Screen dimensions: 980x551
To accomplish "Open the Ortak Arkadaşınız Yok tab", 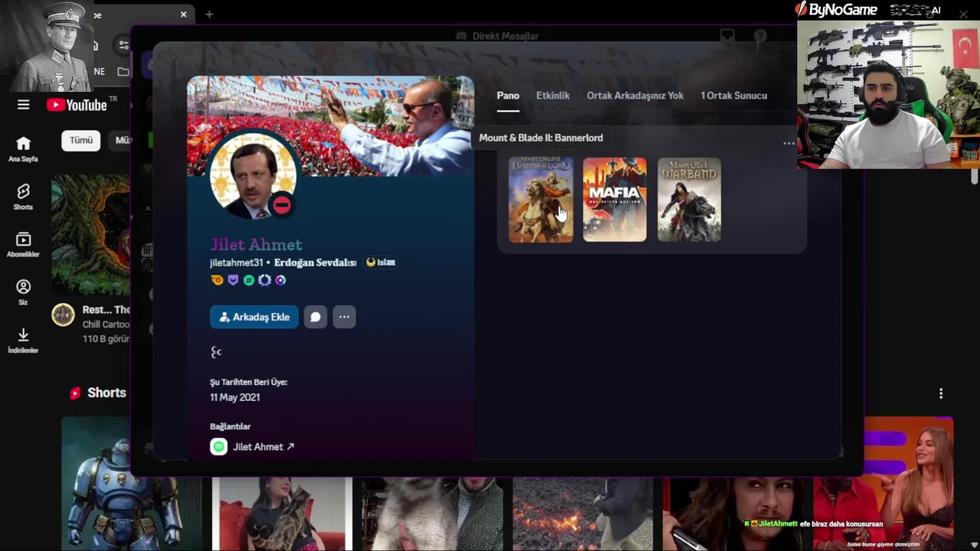I will tap(635, 96).
